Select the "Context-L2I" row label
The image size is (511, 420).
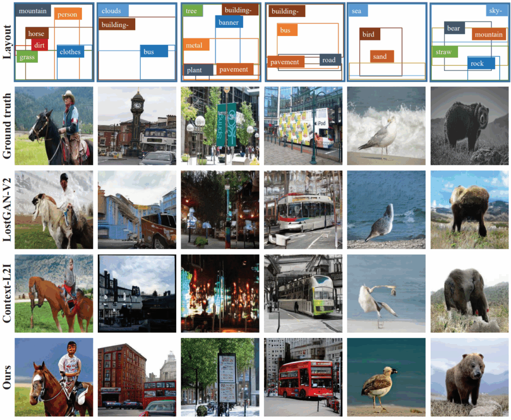click(7, 294)
